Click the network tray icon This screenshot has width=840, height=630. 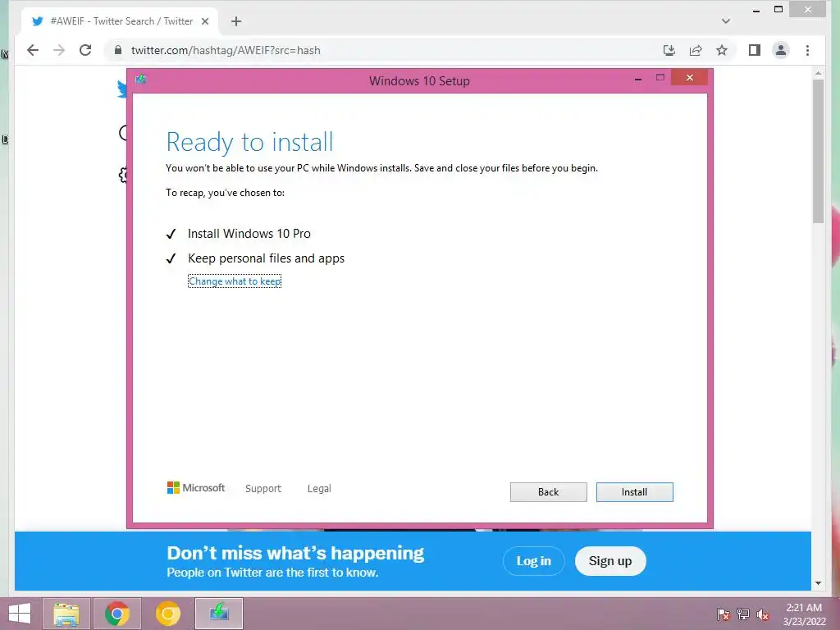point(743,614)
